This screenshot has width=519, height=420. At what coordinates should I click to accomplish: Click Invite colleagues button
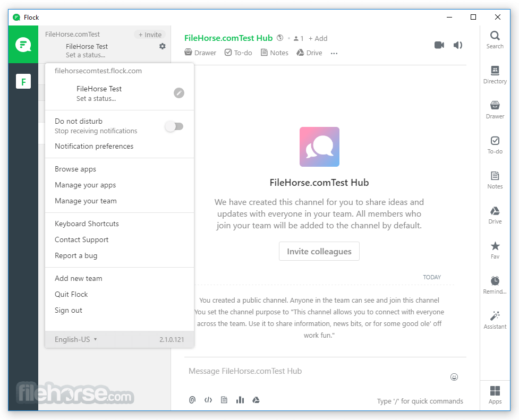click(x=319, y=251)
